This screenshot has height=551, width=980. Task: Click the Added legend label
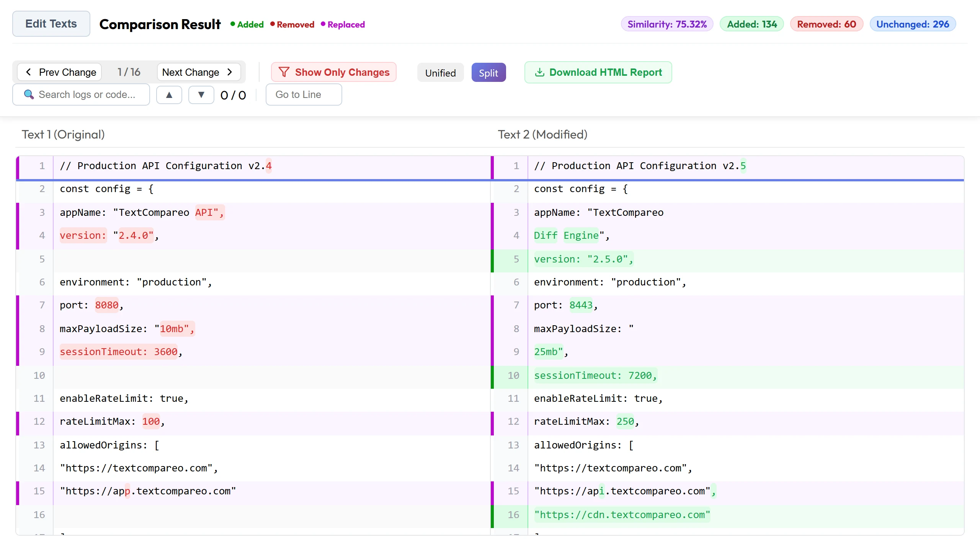pos(247,24)
